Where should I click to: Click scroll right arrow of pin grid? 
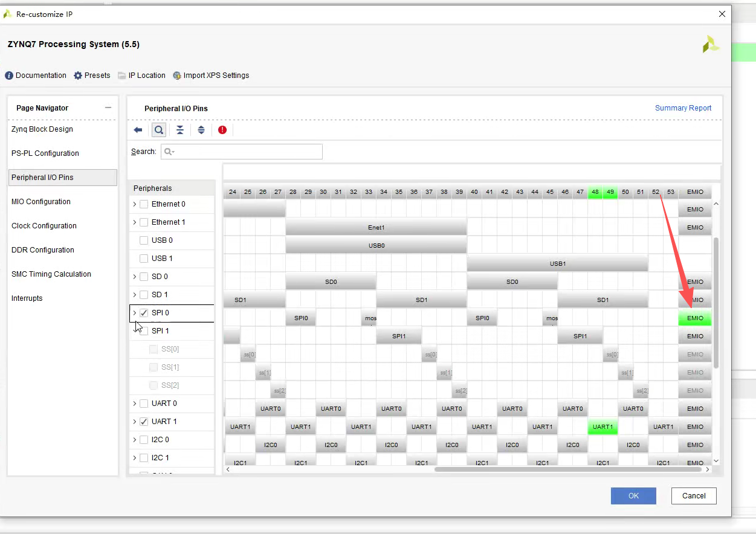click(708, 469)
